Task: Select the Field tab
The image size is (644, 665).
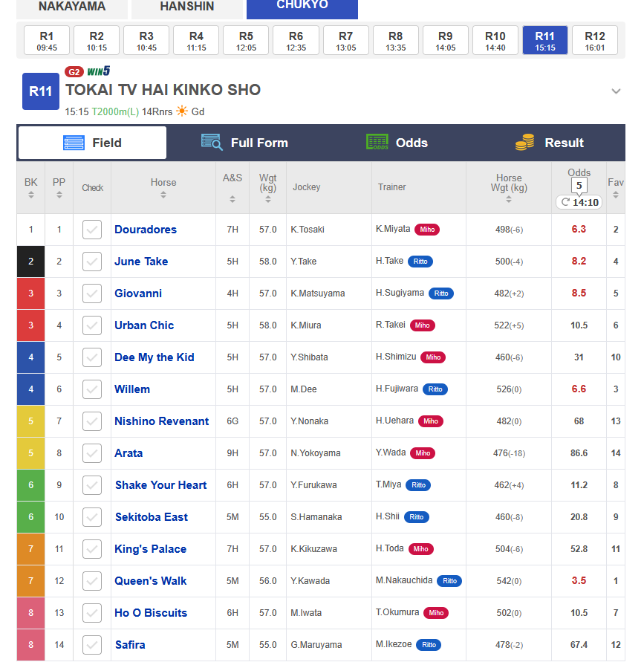Action: 92,143
